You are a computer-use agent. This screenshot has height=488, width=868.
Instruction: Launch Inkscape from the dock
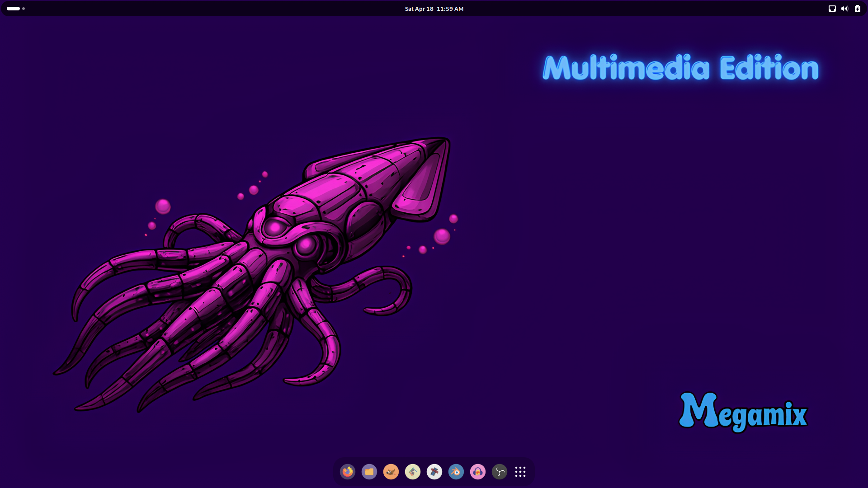[413, 472]
